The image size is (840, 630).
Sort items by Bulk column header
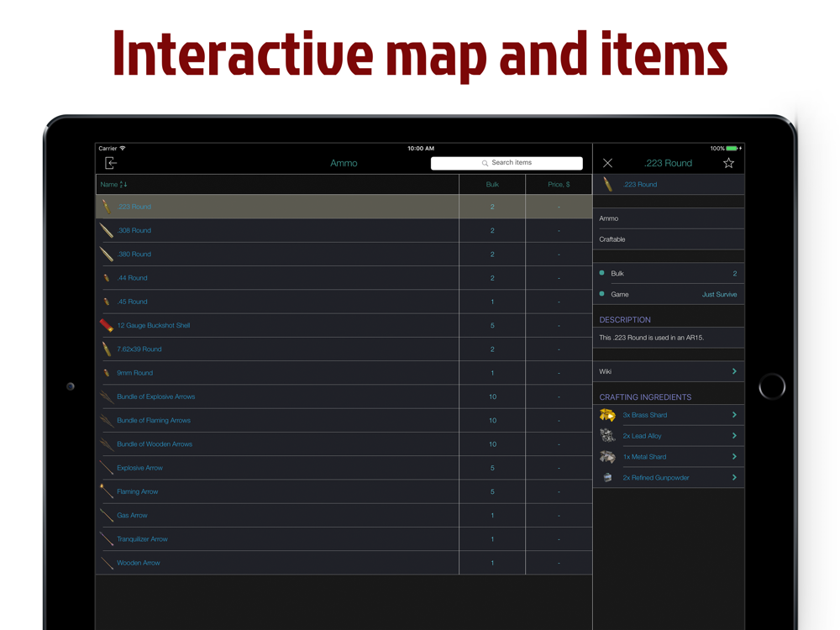click(x=492, y=184)
